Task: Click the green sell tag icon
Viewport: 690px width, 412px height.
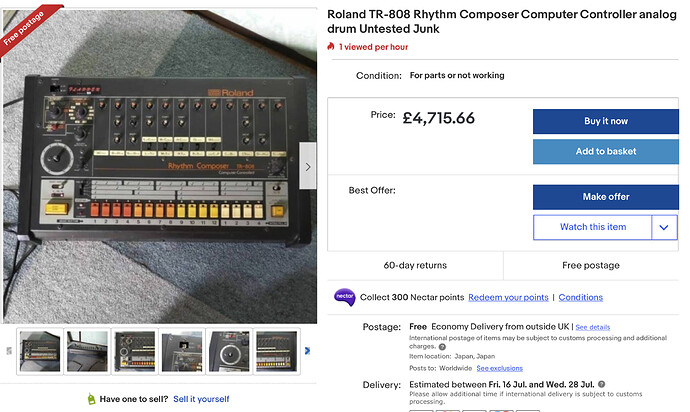Action: pos(91,398)
